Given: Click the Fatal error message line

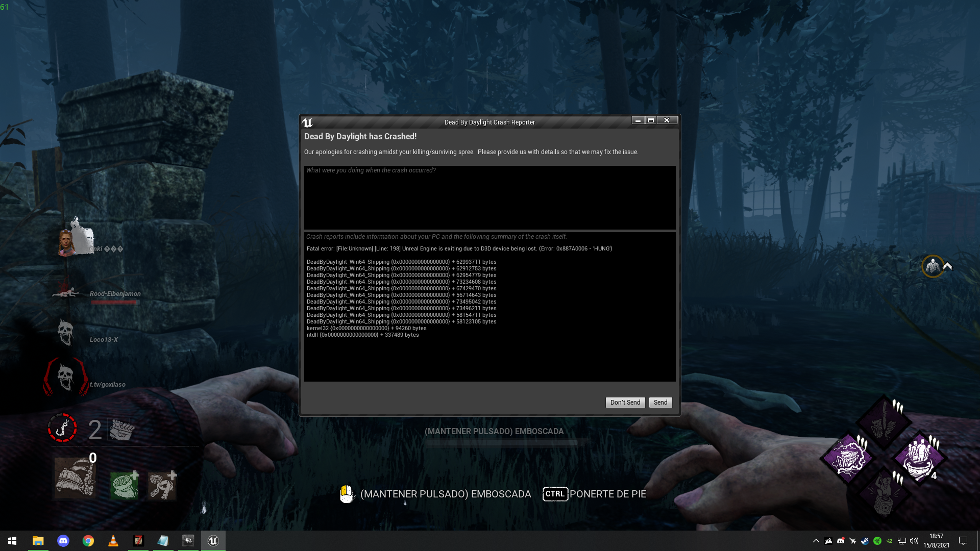Looking at the screenshot, I should click(x=459, y=248).
